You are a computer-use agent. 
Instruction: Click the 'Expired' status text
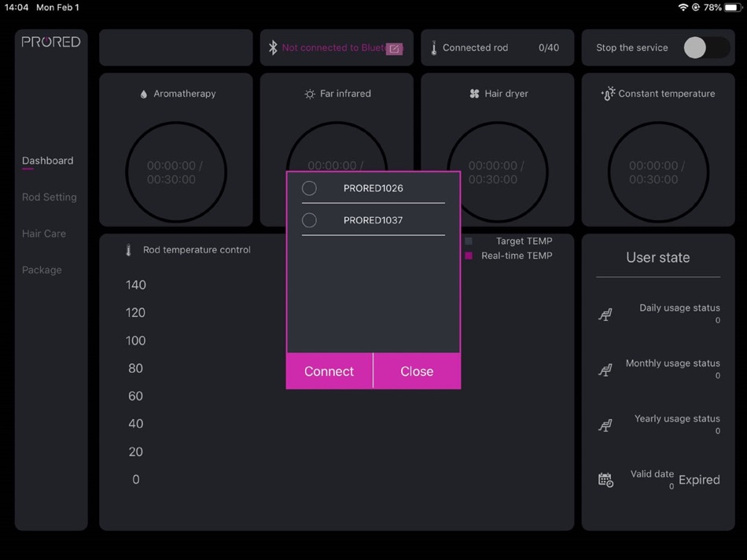click(x=699, y=480)
